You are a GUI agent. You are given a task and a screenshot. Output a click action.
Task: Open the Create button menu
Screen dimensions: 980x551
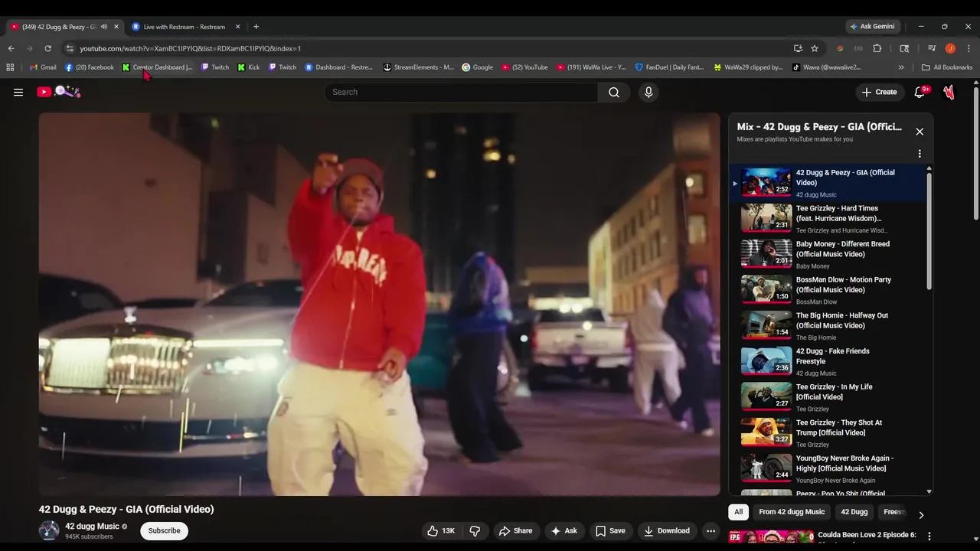[879, 92]
